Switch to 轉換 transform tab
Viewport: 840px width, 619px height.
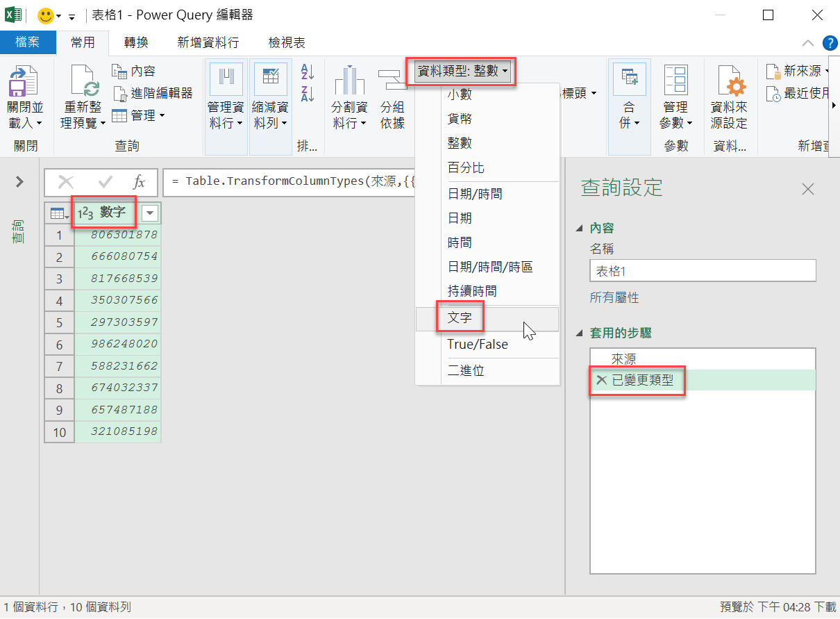pyautogui.click(x=136, y=42)
